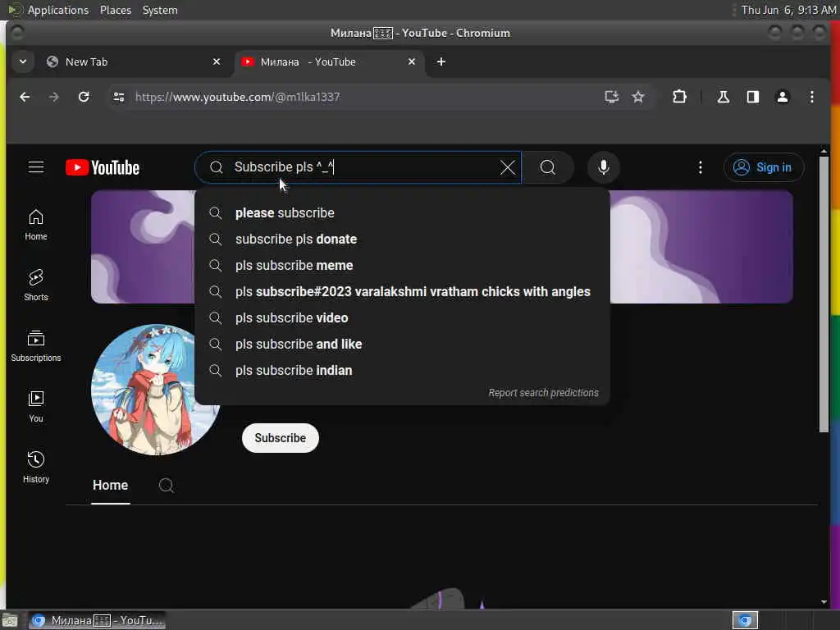
Task: Click the channel avatar picture
Action: click(155, 390)
